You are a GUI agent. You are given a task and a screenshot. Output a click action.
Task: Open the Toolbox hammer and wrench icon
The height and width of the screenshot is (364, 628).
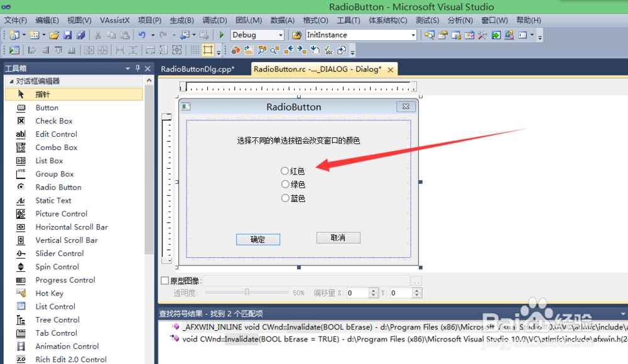[x=482, y=35]
